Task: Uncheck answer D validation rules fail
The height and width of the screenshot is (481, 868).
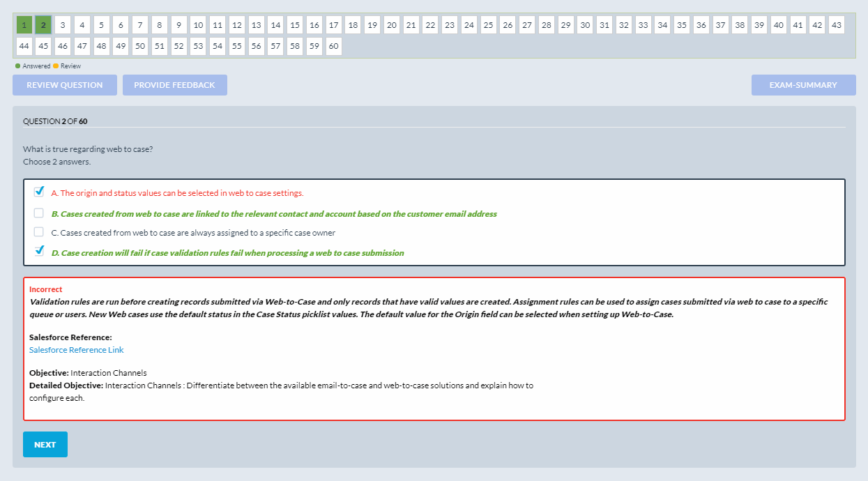Action: (39, 252)
